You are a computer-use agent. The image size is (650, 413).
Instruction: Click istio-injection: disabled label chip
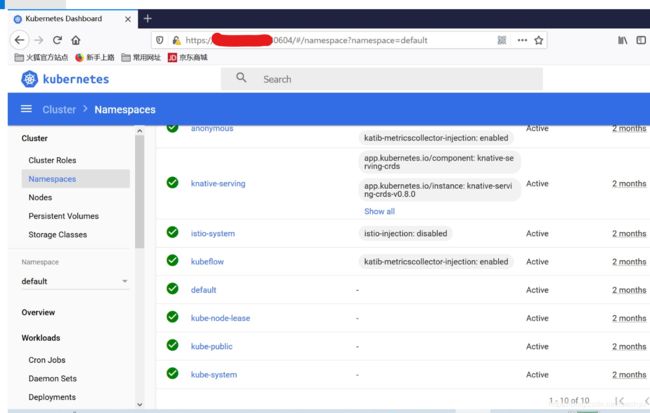[x=405, y=233]
